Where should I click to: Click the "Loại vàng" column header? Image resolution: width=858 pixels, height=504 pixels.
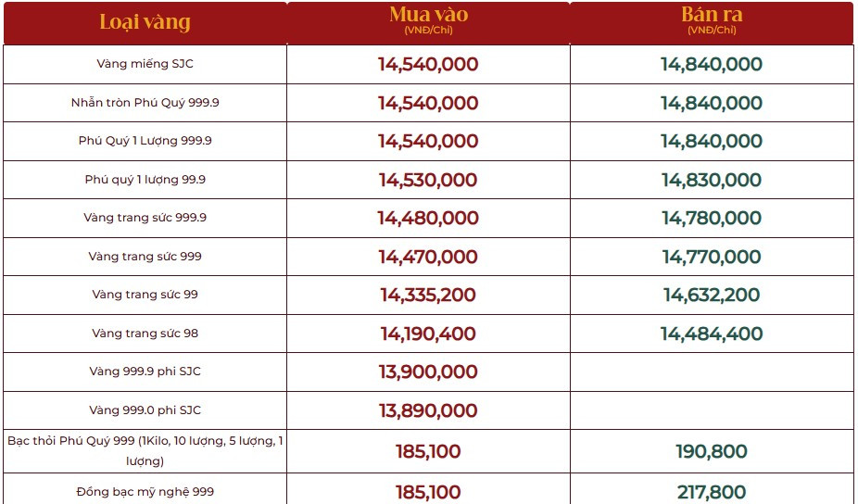point(145,22)
